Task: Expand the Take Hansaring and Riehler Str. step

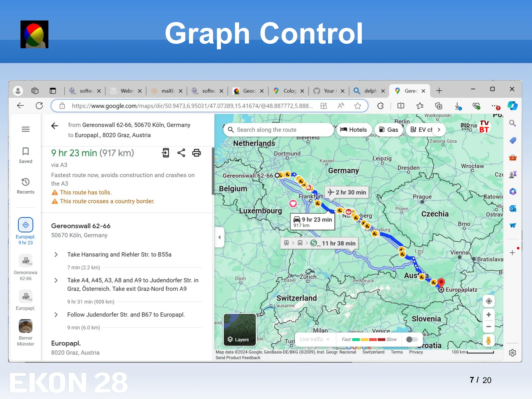Action: (x=56, y=255)
